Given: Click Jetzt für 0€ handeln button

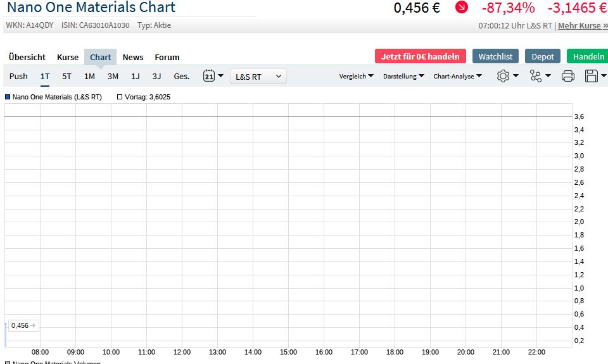Looking at the screenshot, I should pos(421,56).
